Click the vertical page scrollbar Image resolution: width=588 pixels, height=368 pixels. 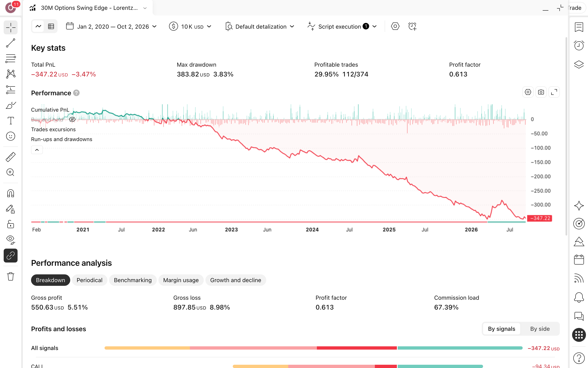tap(566, 136)
